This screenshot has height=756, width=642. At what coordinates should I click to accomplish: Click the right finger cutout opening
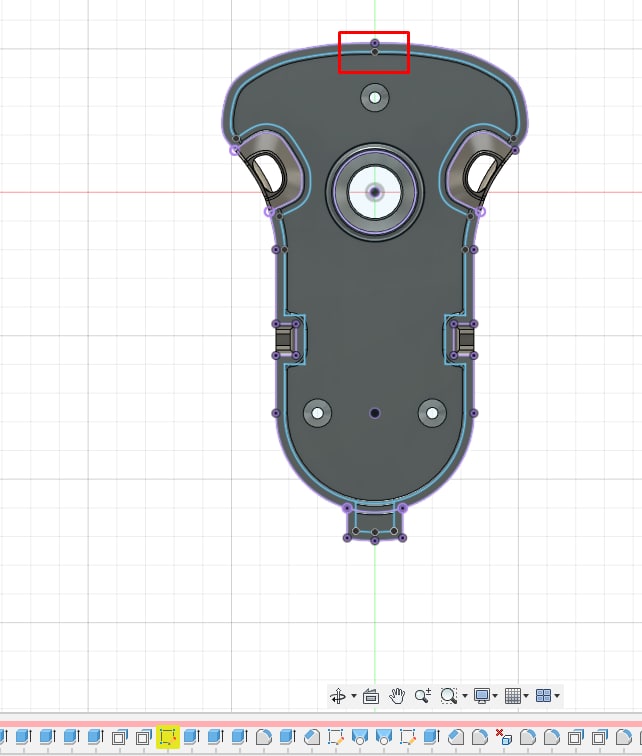coord(482,173)
